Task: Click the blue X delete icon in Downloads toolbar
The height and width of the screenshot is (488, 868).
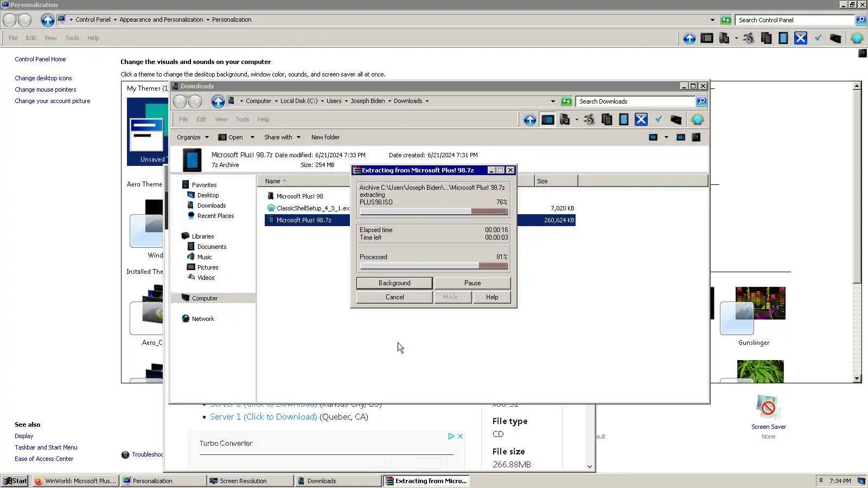Action: (x=641, y=120)
